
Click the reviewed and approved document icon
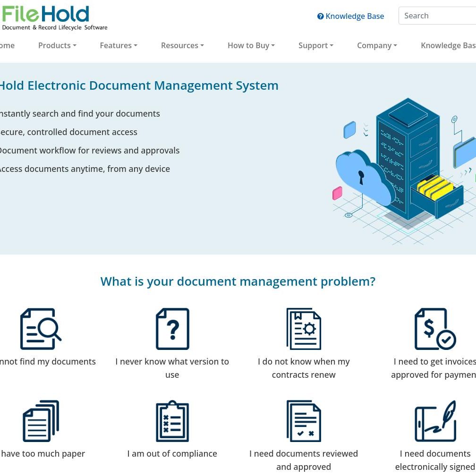(304, 421)
